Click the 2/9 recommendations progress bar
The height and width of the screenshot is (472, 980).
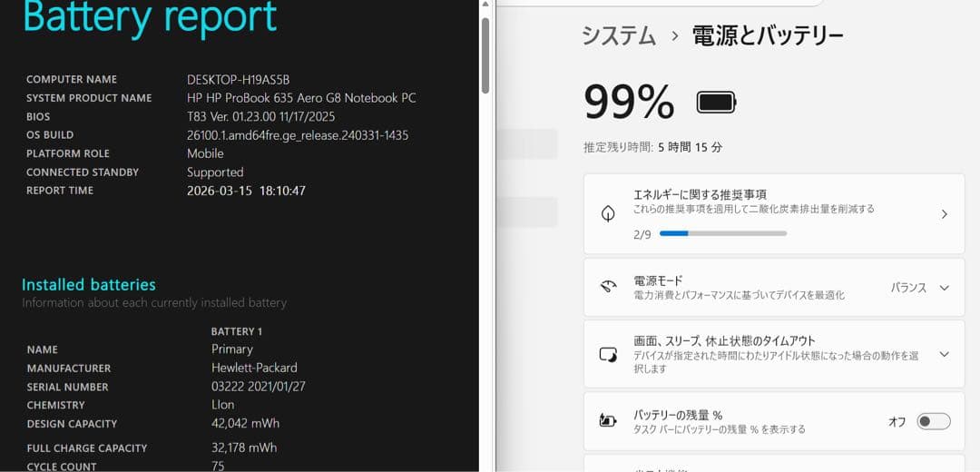pyautogui.click(x=723, y=233)
